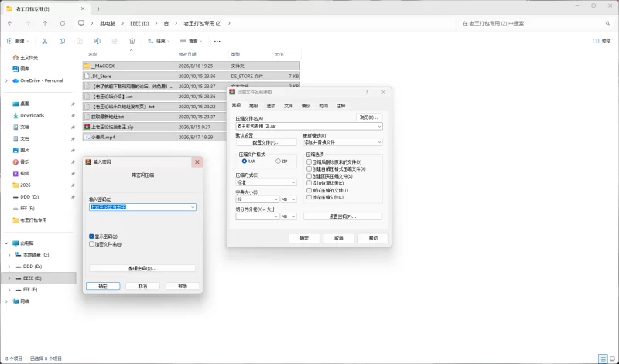Open the 更新模式 update mode dropdown
The height and width of the screenshot is (364, 619).
pos(379,142)
